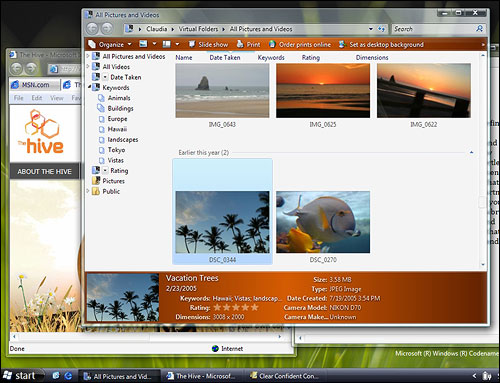The width and height of the screenshot is (500, 383).
Task: Click the Slide show toolbar icon
Action: tap(192, 44)
